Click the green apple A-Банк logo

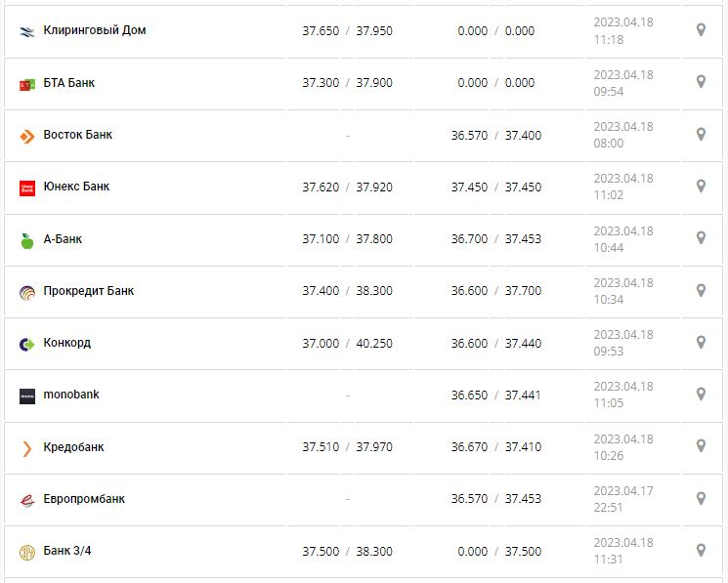click(27, 240)
